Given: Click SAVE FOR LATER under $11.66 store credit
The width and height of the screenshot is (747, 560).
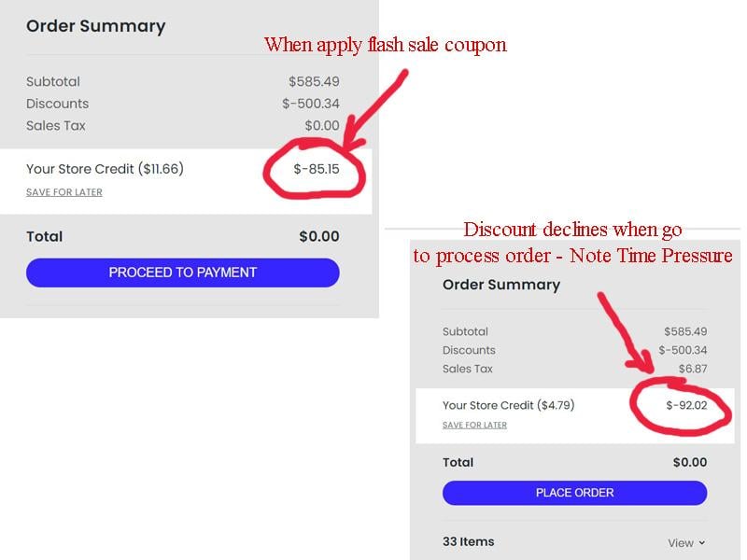Looking at the screenshot, I should click(x=64, y=192).
